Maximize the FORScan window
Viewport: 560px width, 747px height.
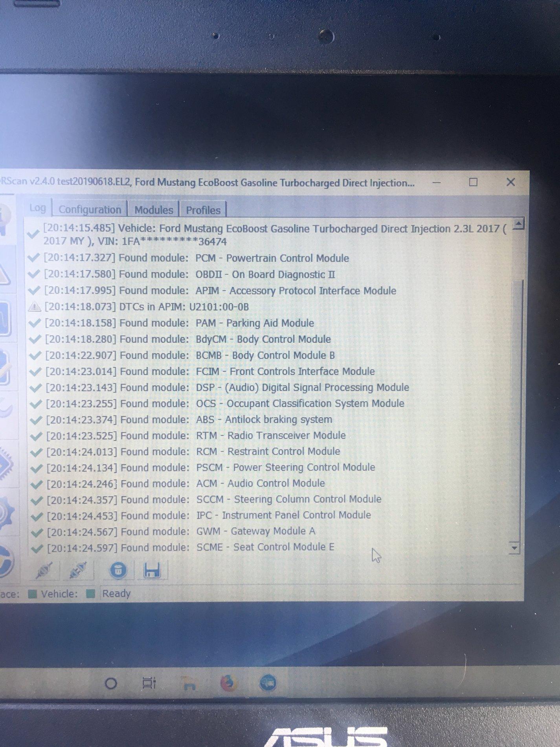click(473, 182)
